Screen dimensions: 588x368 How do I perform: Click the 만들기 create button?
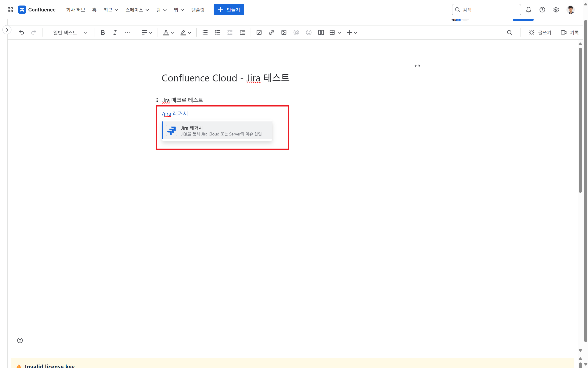pyautogui.click(x=229, y=10)
